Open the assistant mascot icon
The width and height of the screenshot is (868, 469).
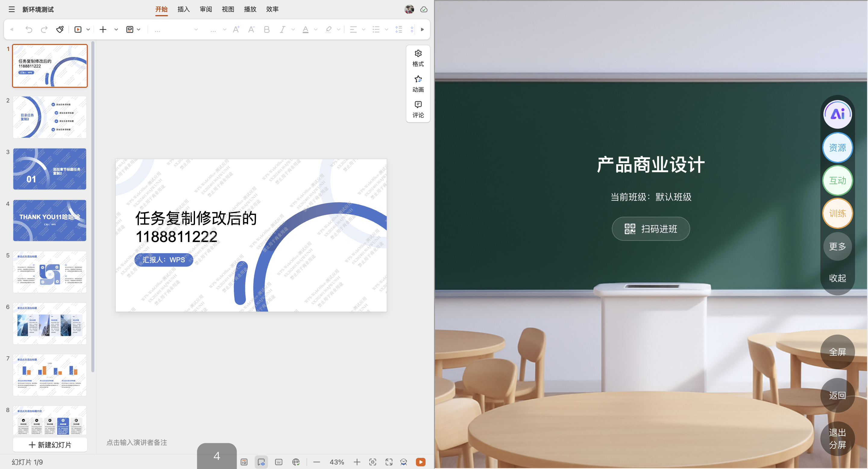[404, 462]
